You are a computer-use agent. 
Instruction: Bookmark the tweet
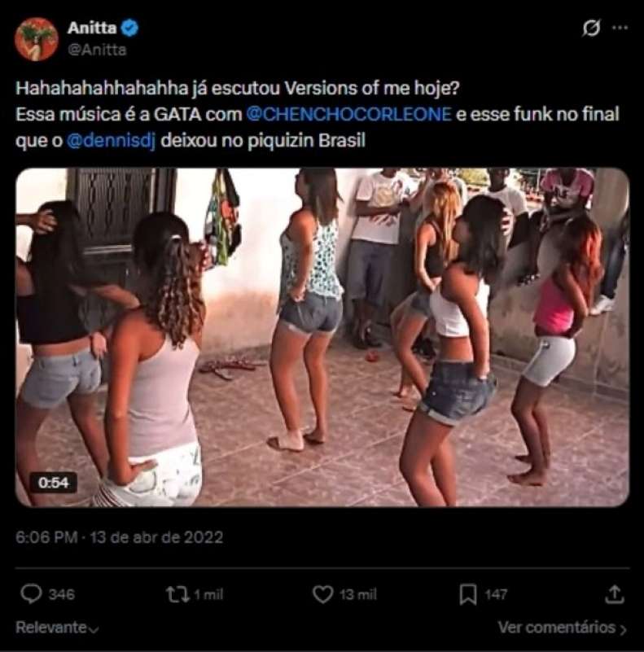coord(467,595)
